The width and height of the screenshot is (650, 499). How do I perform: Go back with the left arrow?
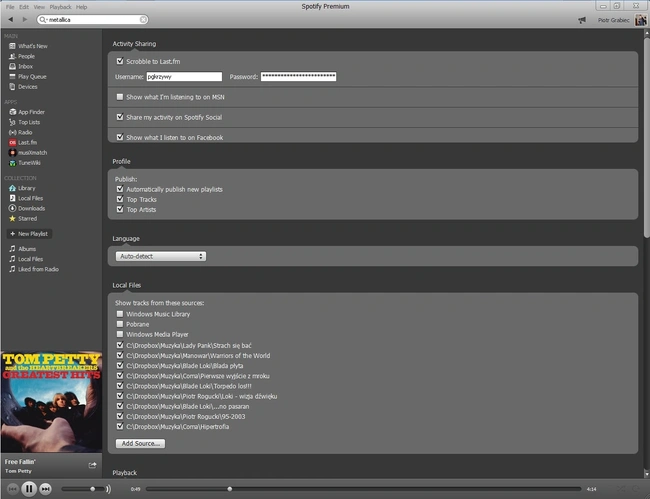click(11, 19)
